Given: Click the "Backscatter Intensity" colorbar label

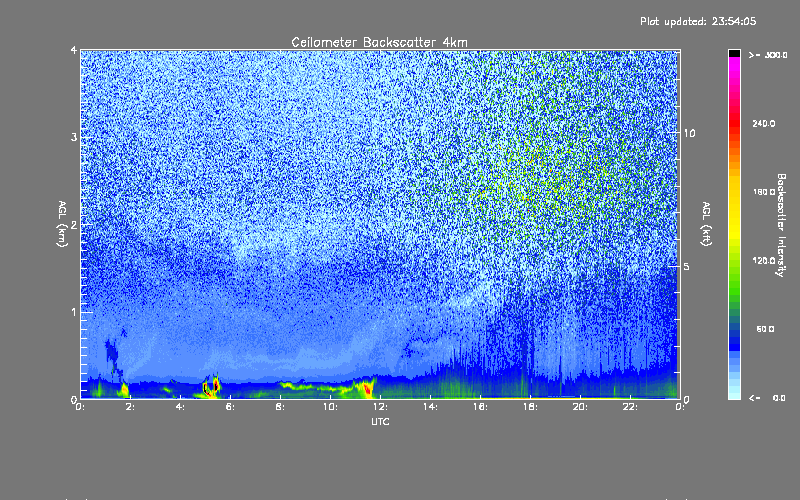Looking at the screenshot, I should (780, 225).
